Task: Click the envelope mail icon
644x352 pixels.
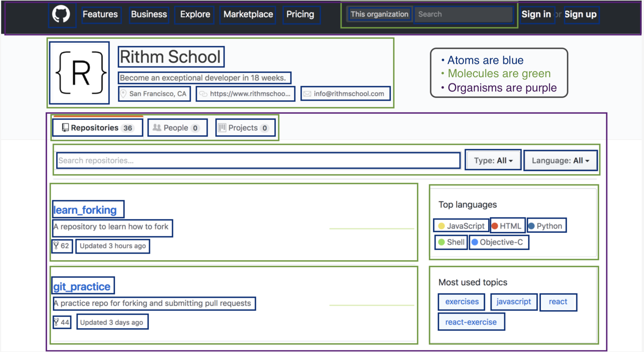Action: tap(307, 94)
